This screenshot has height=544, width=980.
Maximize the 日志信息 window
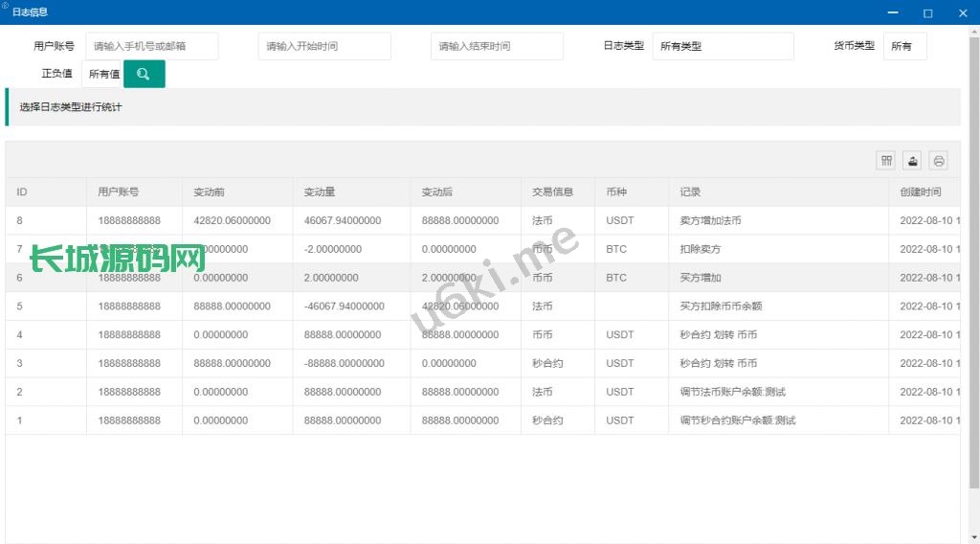click(927, 12)
